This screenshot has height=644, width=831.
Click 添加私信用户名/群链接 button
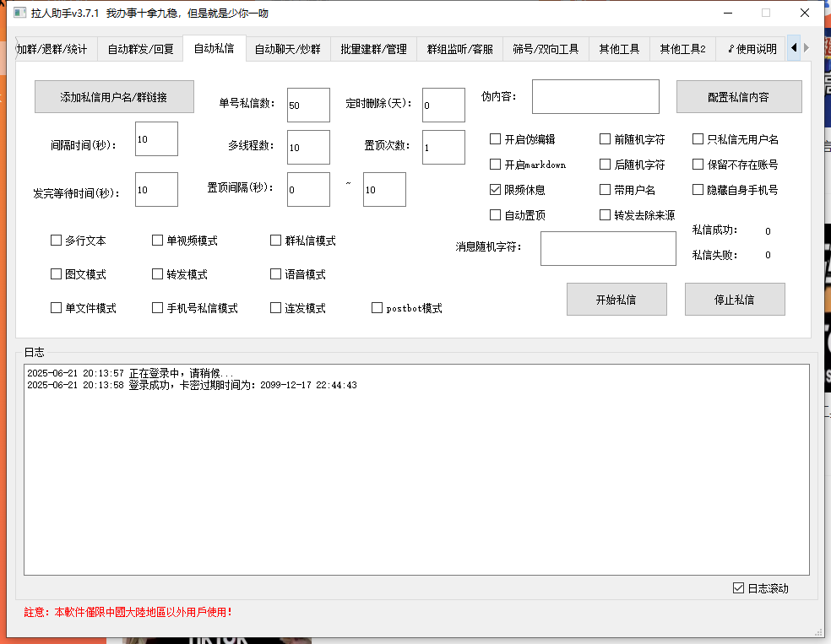point(114,97)
